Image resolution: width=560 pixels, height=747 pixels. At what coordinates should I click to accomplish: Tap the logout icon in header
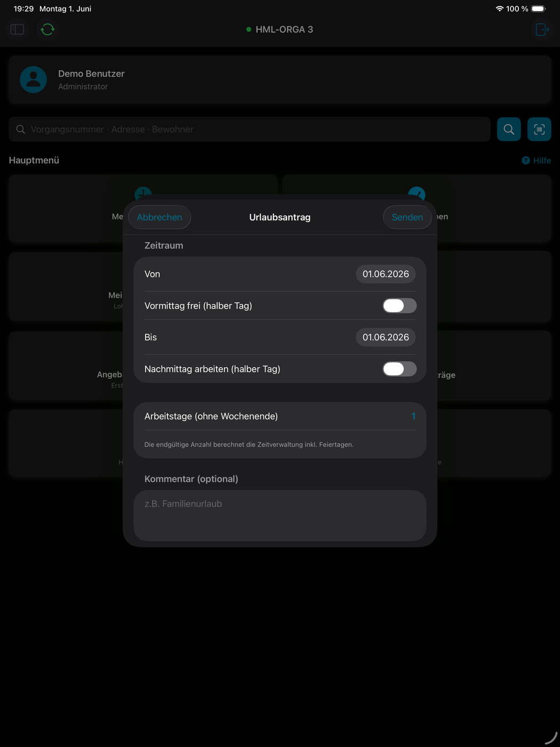click(x=542, y=29)
